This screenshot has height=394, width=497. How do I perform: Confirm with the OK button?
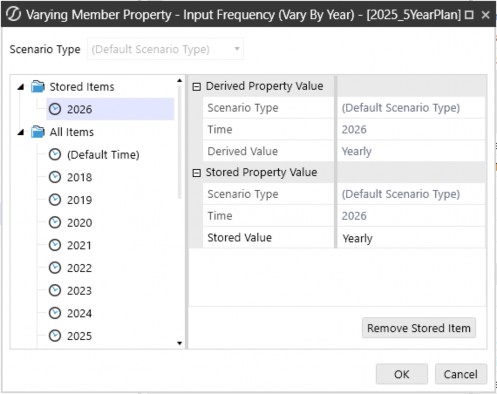[402, 374]
